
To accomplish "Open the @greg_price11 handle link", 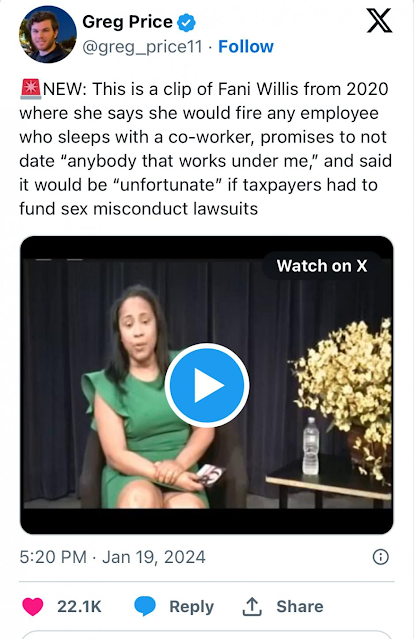I will tap(142, 47).
